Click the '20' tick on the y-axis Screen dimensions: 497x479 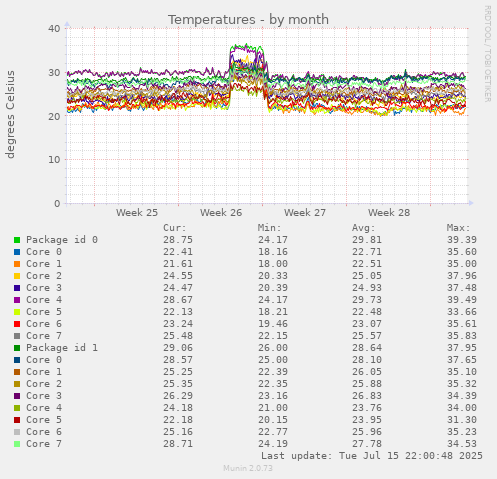(x=54, y=116)
